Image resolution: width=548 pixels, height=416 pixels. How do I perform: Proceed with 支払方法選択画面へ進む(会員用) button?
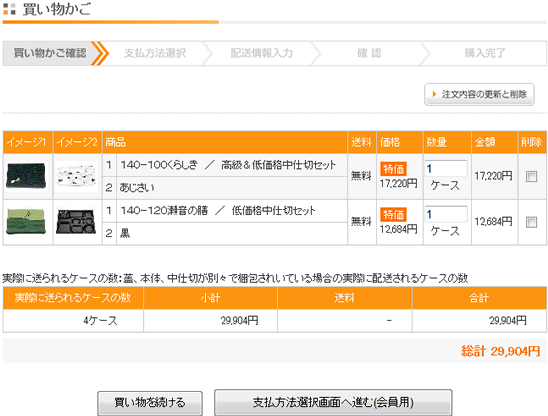[333, 402]
